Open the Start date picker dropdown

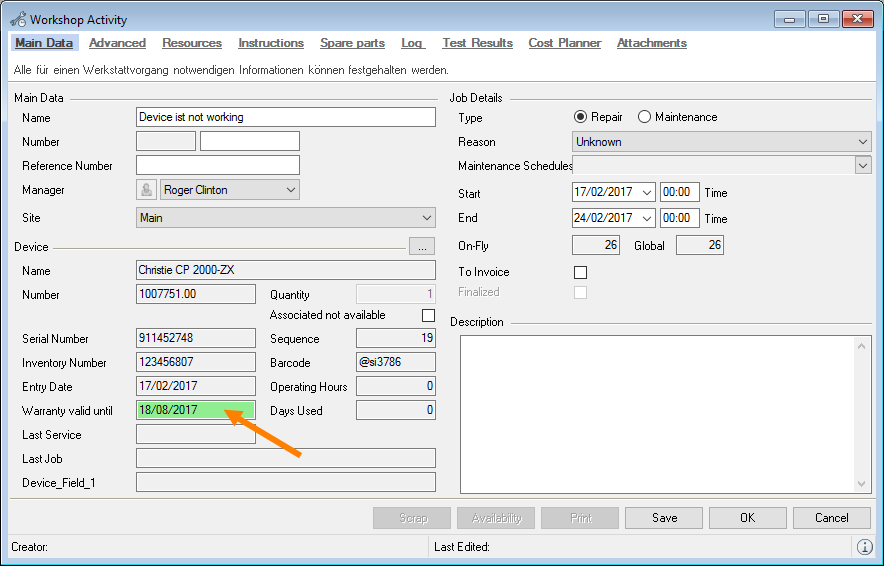coord(646,192)
